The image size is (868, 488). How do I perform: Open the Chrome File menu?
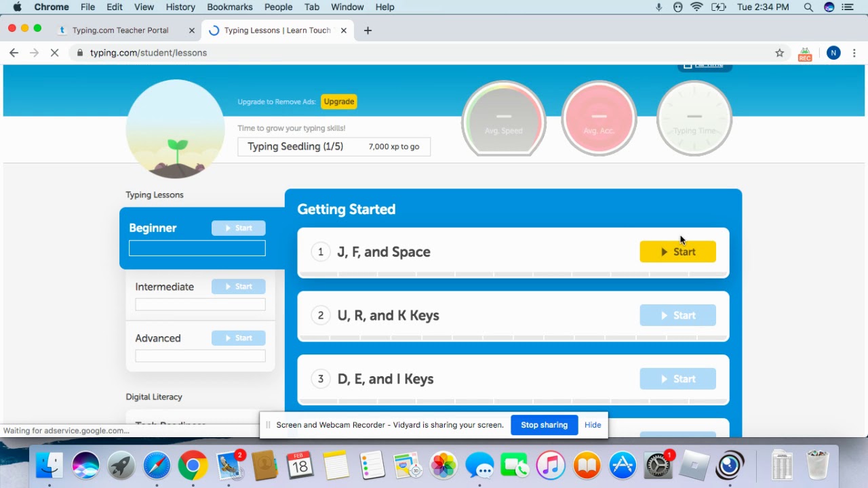pos(87,7)
